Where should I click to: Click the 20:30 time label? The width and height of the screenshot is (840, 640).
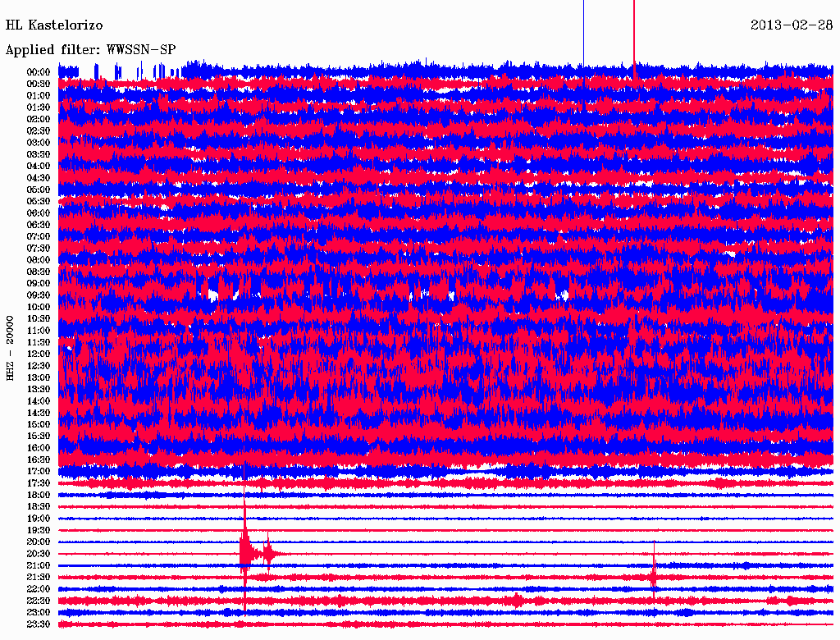[x=39, y=554]
